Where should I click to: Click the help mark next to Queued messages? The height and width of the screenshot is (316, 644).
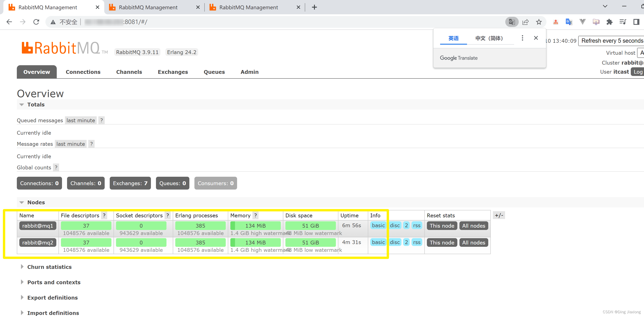[x=101, y=120]
